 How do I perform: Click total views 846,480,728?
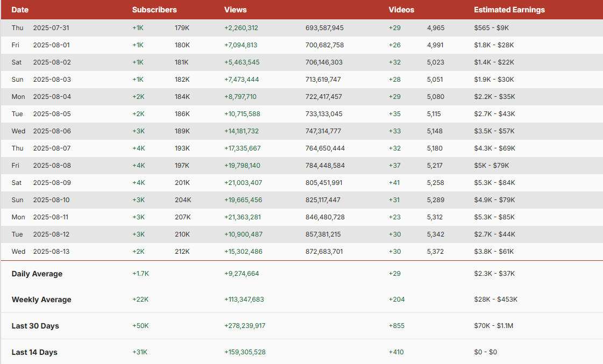pyautogui.click(x=325, y=217)
